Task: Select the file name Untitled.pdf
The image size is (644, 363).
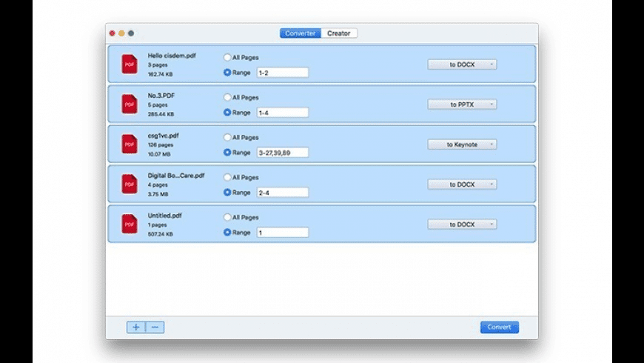Action: [x=164, y=215]
